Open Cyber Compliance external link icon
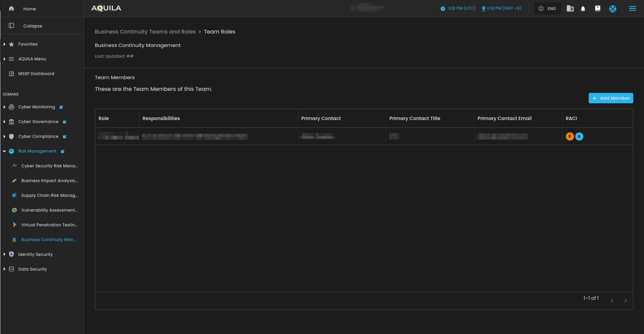 click(x=65, y=137)
